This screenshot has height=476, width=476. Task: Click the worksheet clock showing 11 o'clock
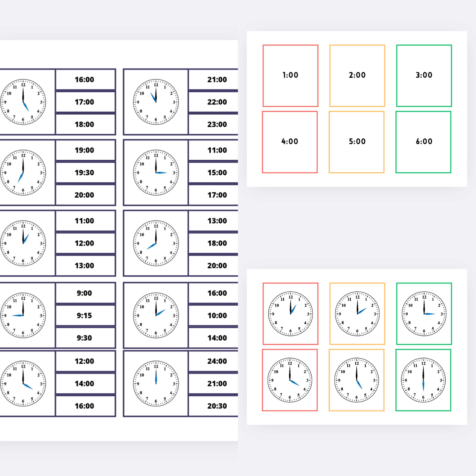click(156, 102)
